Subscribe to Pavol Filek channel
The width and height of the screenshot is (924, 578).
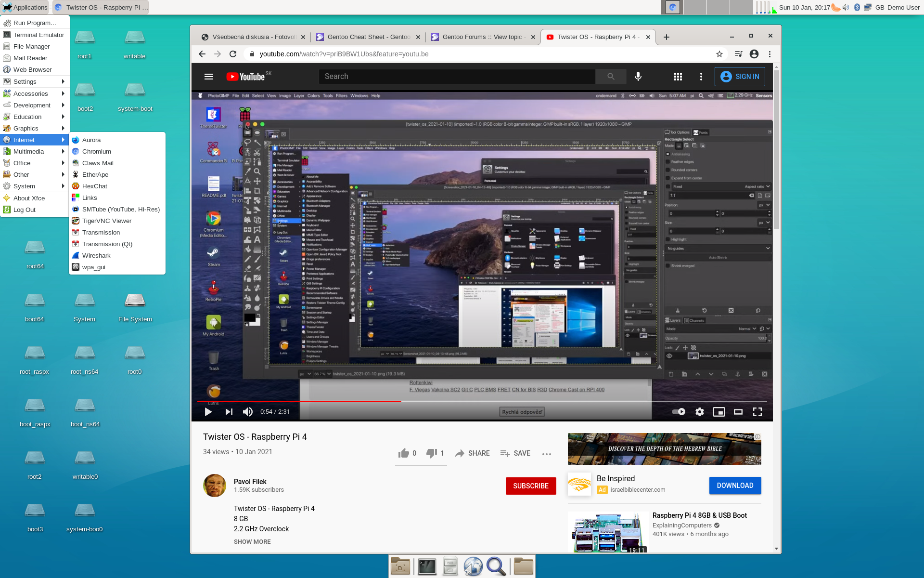point(530,486)
